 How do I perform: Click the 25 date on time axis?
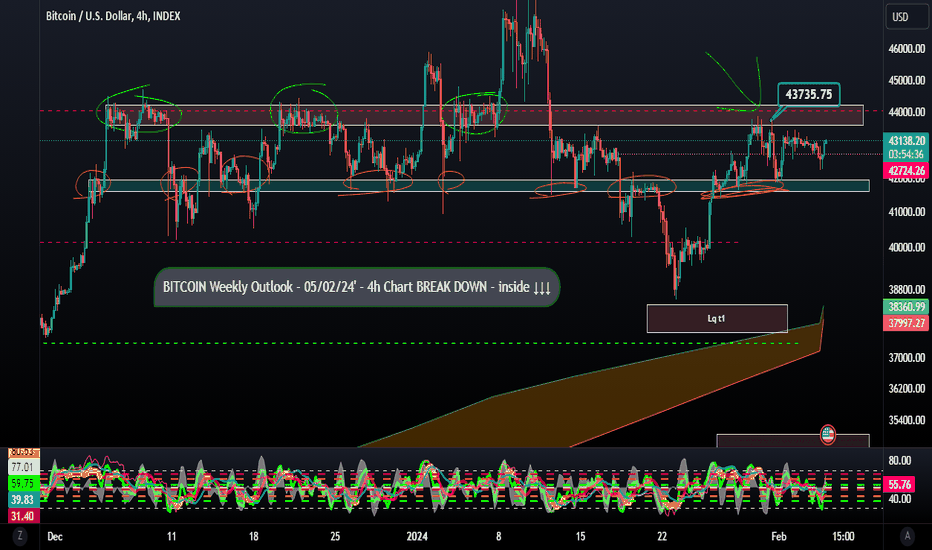[x=335, y=536]
